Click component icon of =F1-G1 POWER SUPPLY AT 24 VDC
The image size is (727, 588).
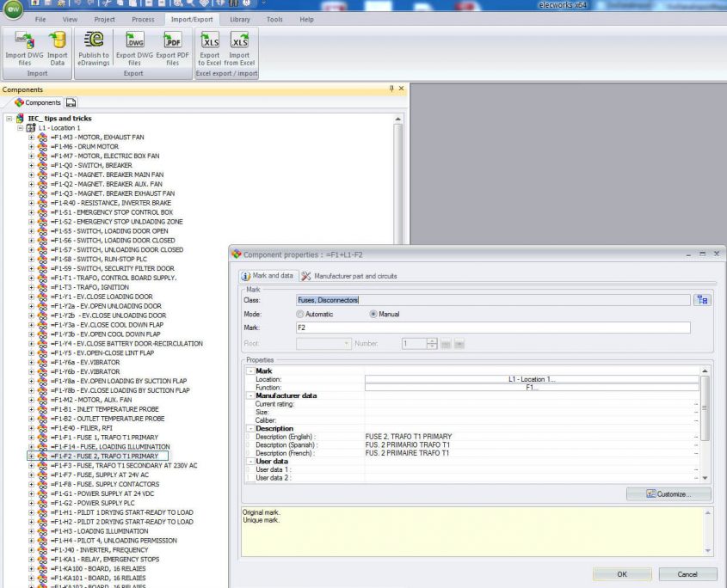pyautogui.click(x=42, y=494)
